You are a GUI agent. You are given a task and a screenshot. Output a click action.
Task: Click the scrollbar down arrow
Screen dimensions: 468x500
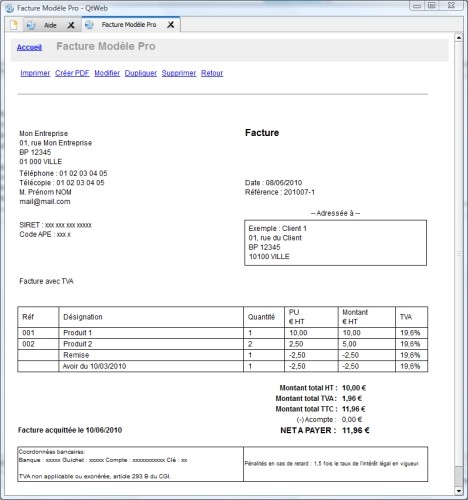459,491
